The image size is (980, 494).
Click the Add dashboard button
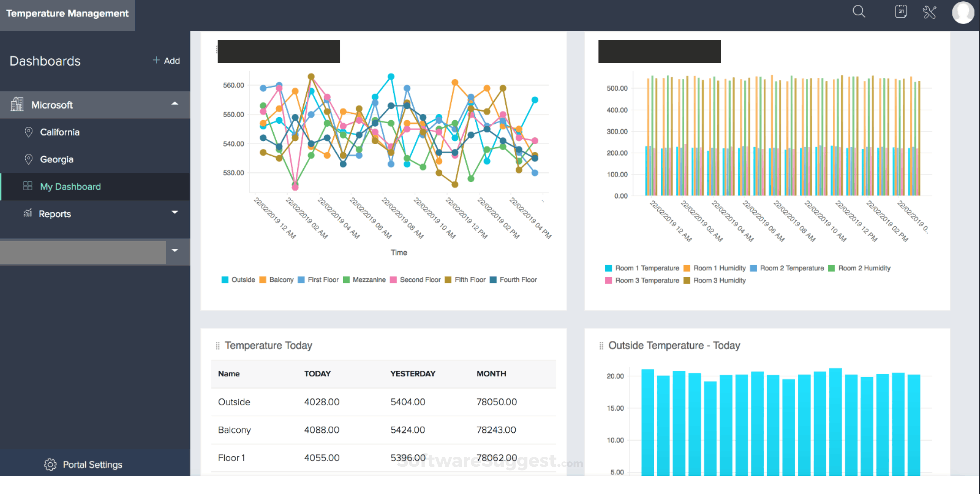click(x=166, y=60)
